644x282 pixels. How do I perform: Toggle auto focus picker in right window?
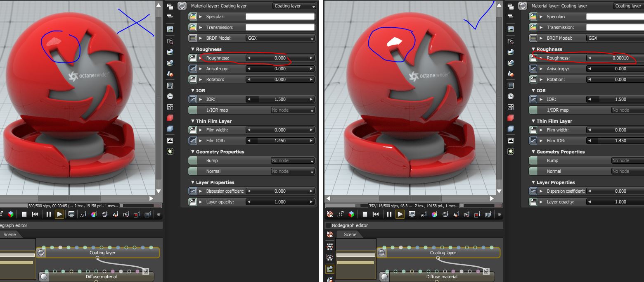coord(424,214)
